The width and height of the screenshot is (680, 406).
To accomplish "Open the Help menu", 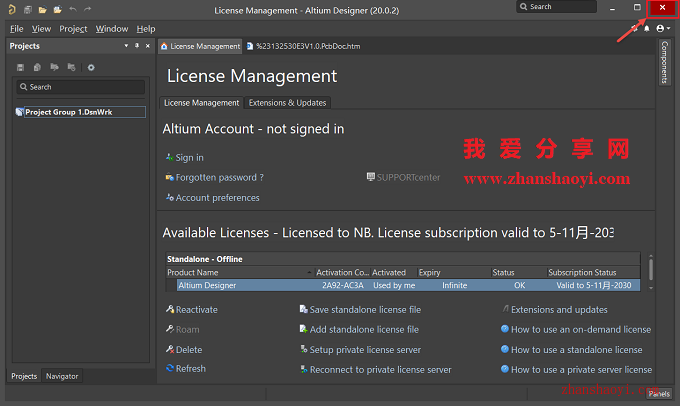I will click(146, 29).
